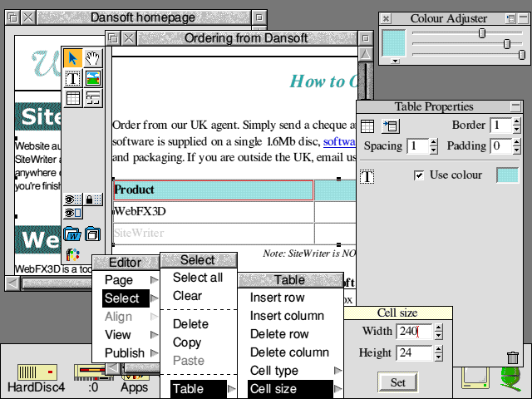
Task: Click the Set button in Cell size
Action: coord(397,382)
